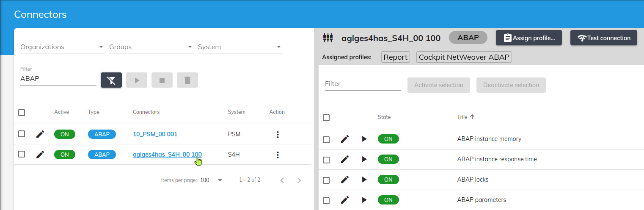Check the ABAP instance response time checkbox
This screenshot has height=210, width=644.
point(326,160)
